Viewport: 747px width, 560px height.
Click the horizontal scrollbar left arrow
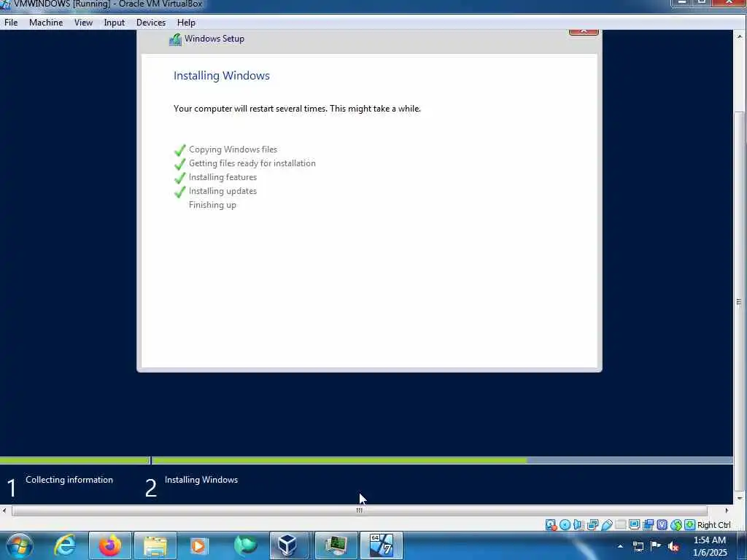(4, 510)
